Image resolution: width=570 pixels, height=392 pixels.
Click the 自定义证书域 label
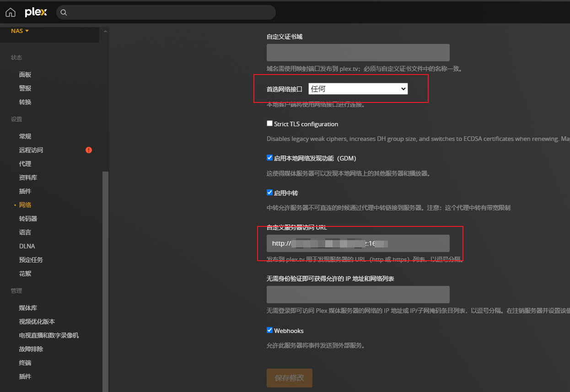pyautogui.click(x=285, y=37)
